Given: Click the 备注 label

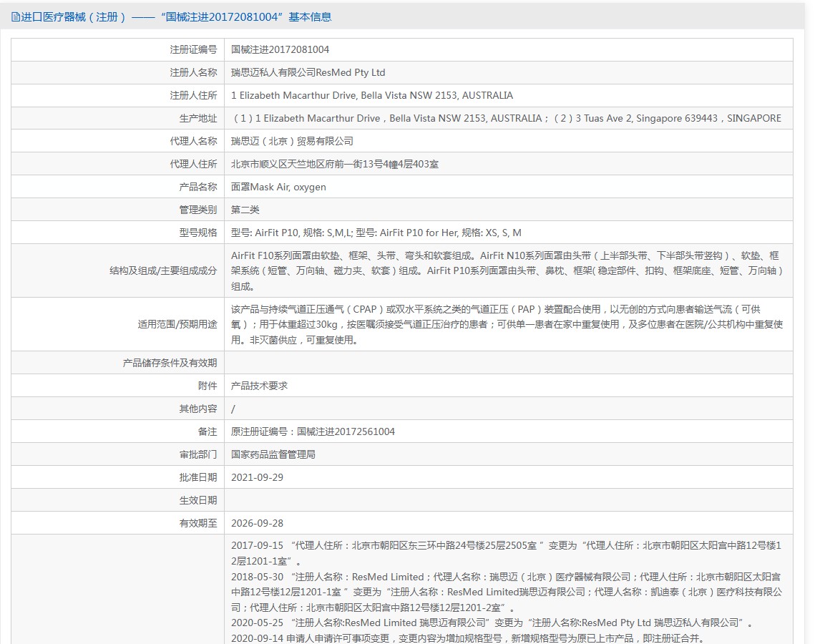Looking at the screenshot, I should pos(207,431).
